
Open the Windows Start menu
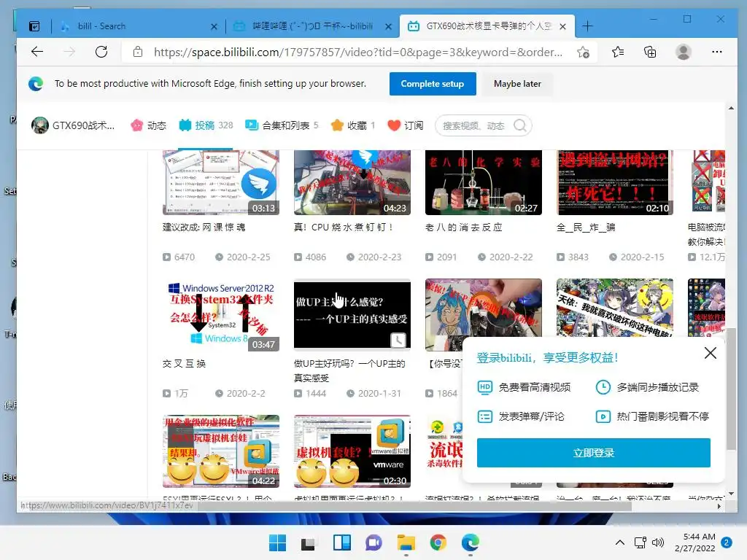tap(277, 542)
